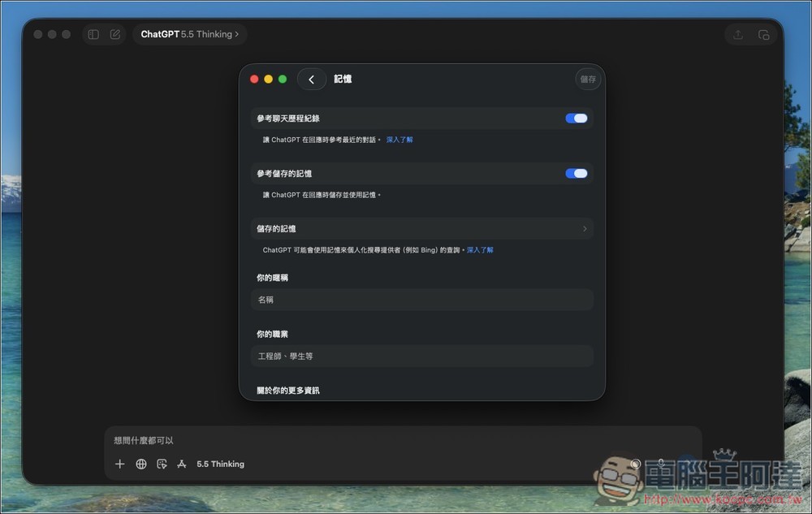The image size is (812, 514).
Task: Focus the 工程師、學生等 occupation field
Action: 422,356
